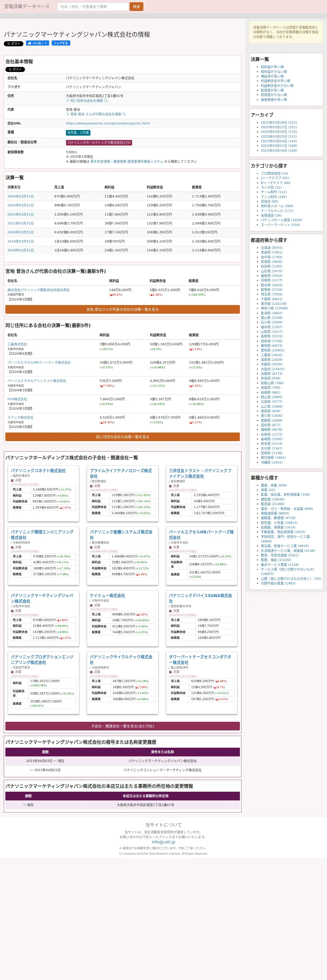Open the 製造業 (21466) industry link
Image resolution: width=327 pixels, height=980 pixels.
tap(272, 504)
